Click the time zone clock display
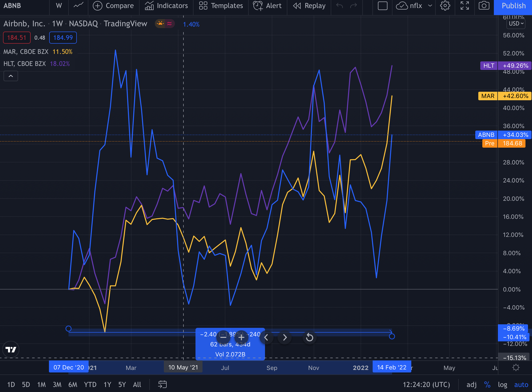Viewport: 532px width, 392px height. pyautogui.click(x=426, y=384)
